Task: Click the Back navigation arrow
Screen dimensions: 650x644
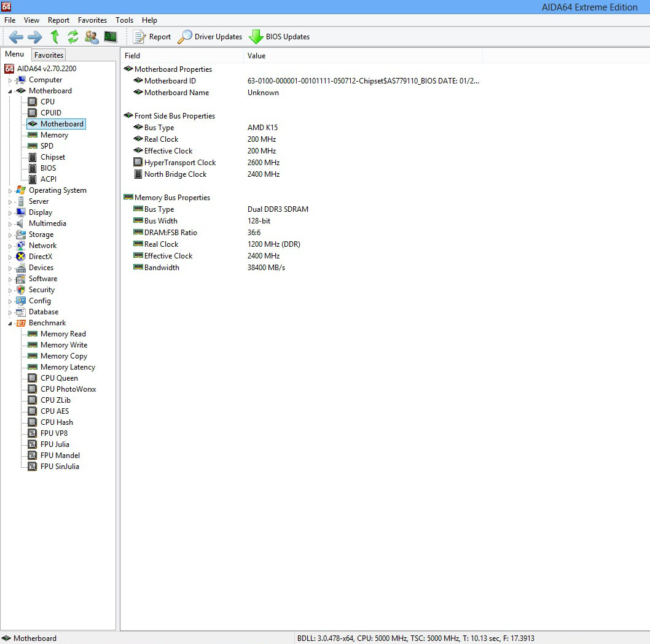Action: coord(16,37)
